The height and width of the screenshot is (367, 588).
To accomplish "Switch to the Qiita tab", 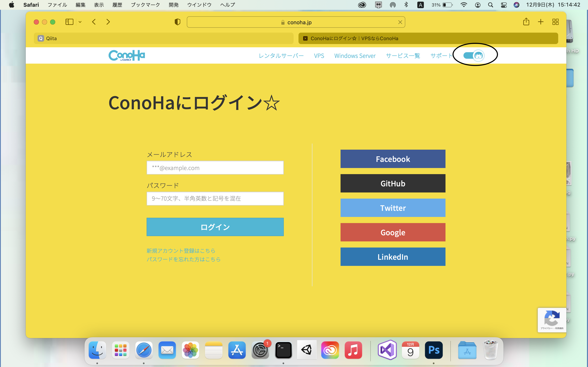I will (163, 38).
